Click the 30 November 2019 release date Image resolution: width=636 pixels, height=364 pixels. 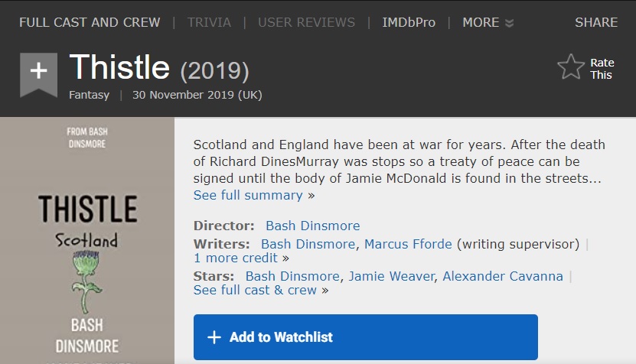coord(197,96)
